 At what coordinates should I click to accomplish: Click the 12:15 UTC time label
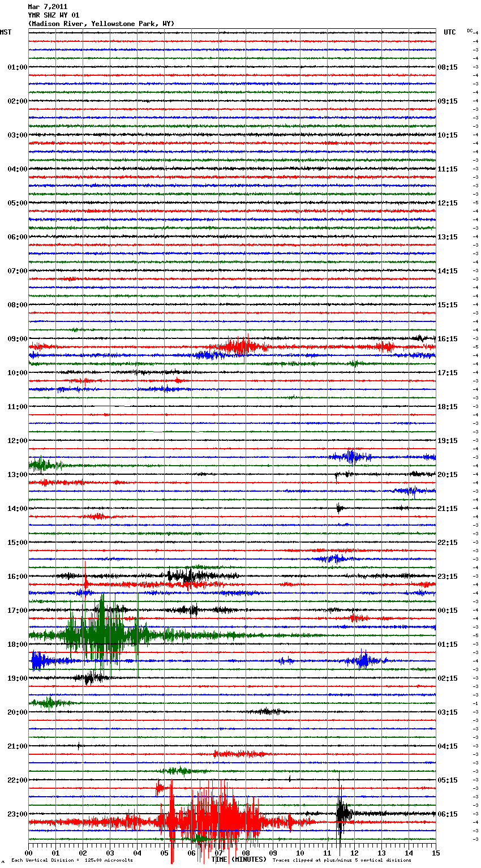tap(448, 203)
